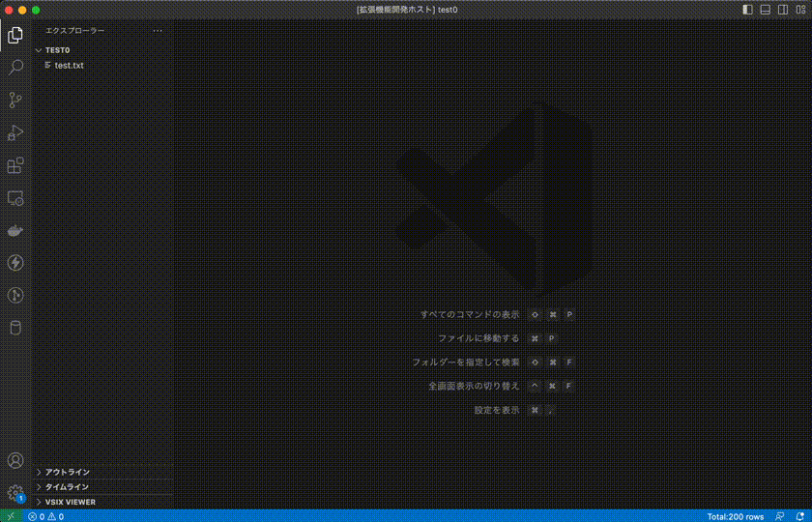This screenshot has height=522, width=812.
Task: Open the Run and Debug view icon
Action: point(15,132)
